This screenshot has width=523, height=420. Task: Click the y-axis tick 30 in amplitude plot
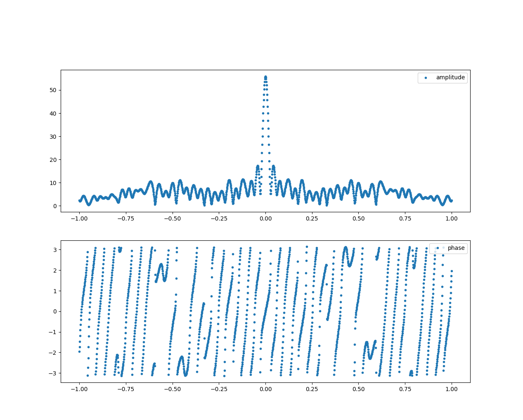point(53,137)
